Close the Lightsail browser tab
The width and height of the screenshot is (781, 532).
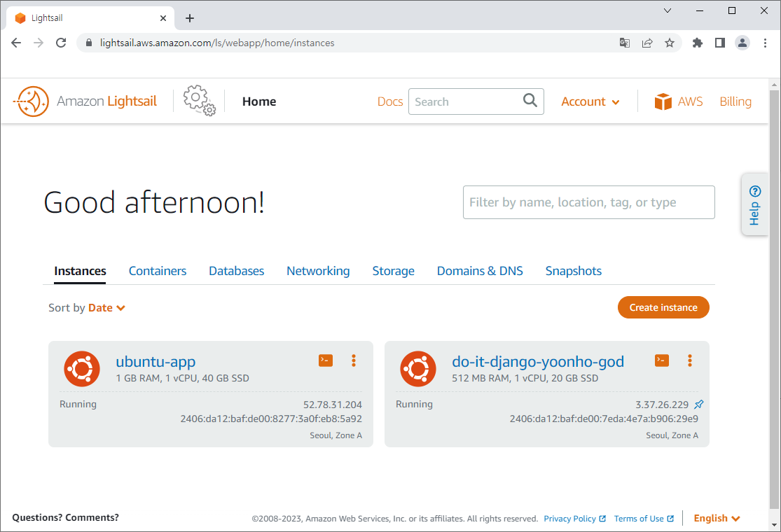(163, 18)
